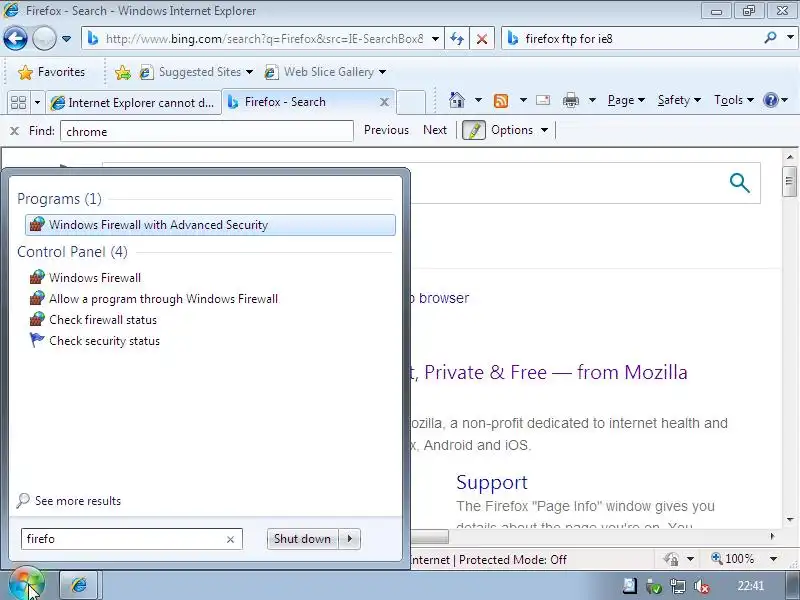Viewport: 800px width, 600px height.
Task: Click the horizontal scrollbar thumb
Action: tap(430, 536)
